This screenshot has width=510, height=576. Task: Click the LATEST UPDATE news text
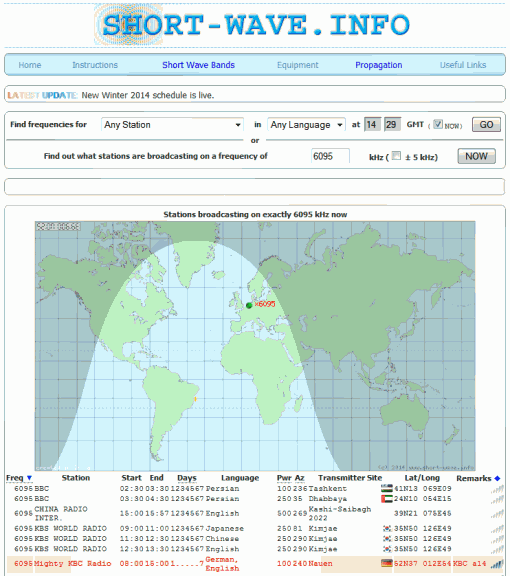point(111,95)
